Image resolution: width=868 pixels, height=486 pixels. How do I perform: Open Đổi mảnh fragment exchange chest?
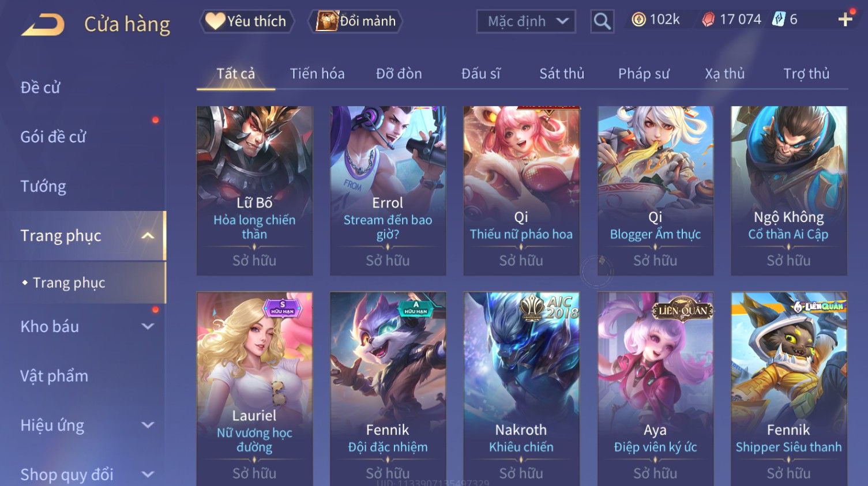tap(356, 21)
